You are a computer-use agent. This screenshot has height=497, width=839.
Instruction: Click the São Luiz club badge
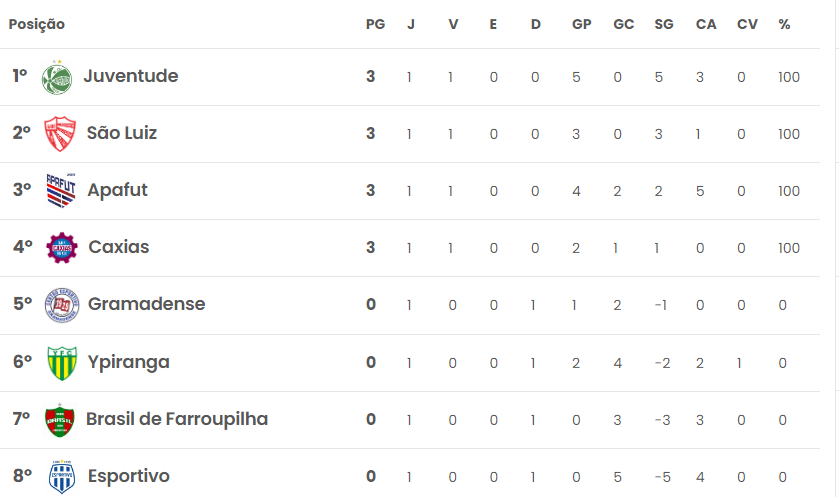[x=59, y=134]
